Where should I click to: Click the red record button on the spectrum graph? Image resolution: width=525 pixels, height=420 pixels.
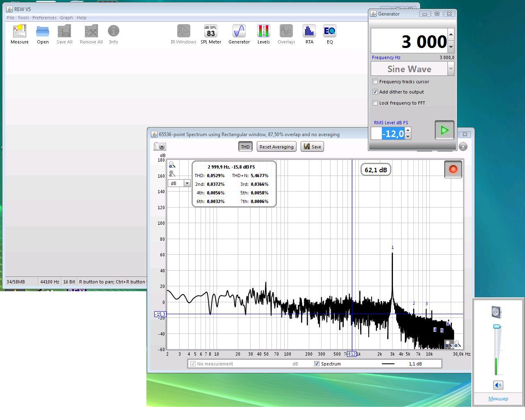[x=453, y=169]
